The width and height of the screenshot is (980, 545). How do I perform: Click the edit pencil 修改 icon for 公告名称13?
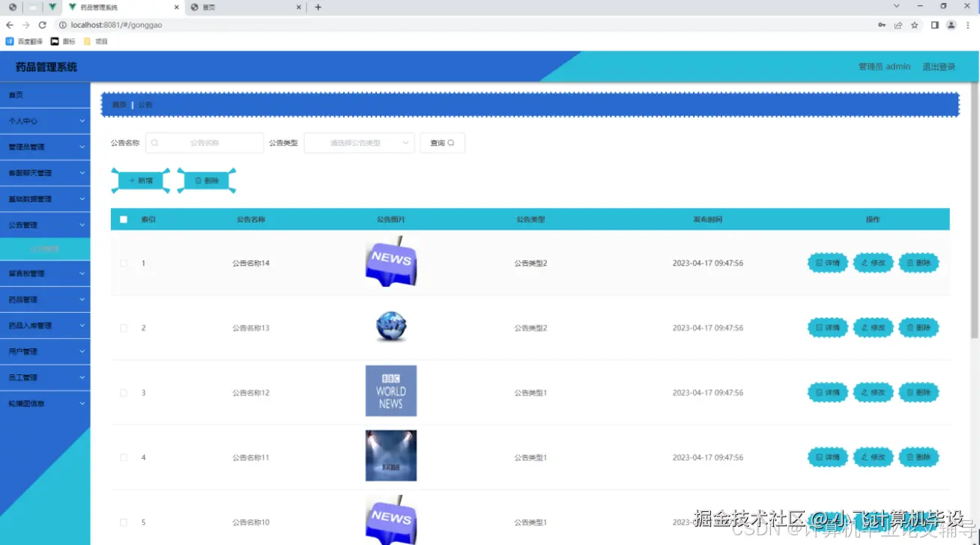click(865, 327)
